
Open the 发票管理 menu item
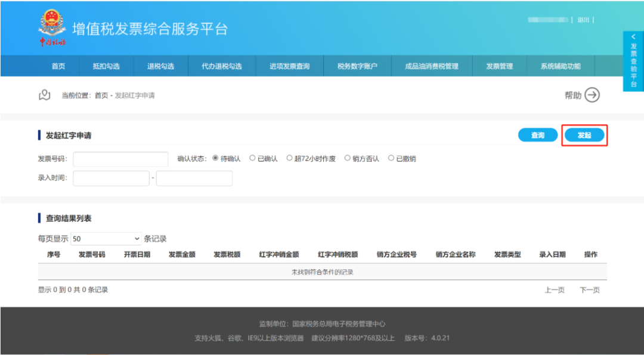(499, 66)
